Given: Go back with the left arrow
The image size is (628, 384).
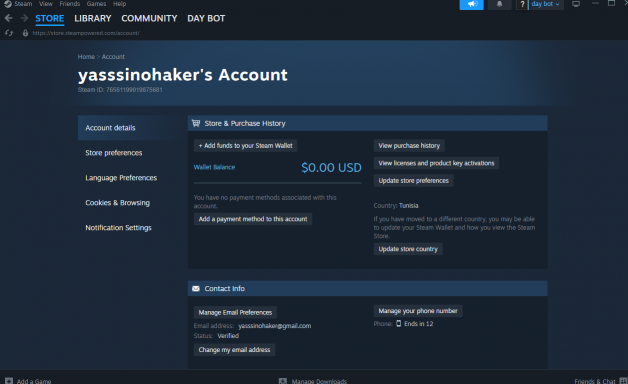Looking at the screenshot, I should point(8,18).
